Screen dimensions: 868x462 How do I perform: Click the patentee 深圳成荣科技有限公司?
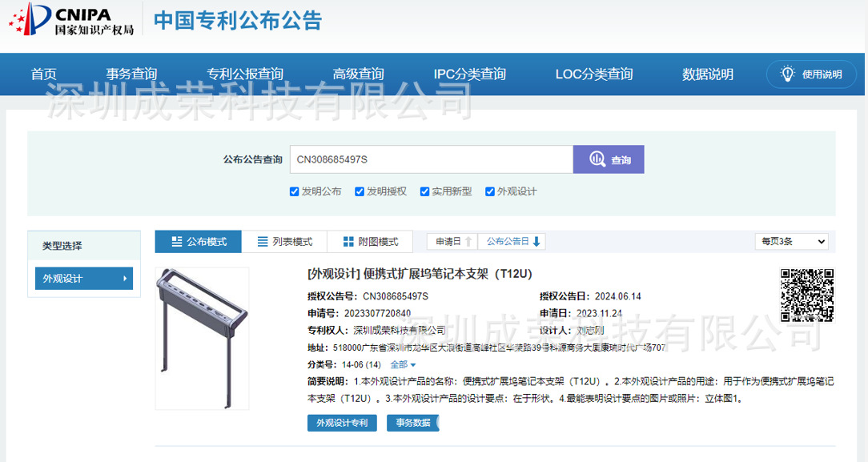[400, 331]
